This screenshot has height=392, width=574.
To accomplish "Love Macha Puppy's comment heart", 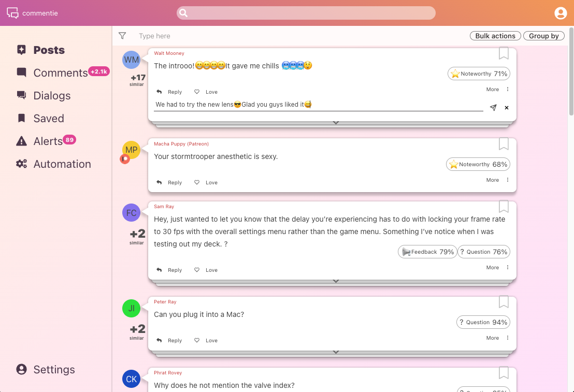I will click(x=197, y=182).
